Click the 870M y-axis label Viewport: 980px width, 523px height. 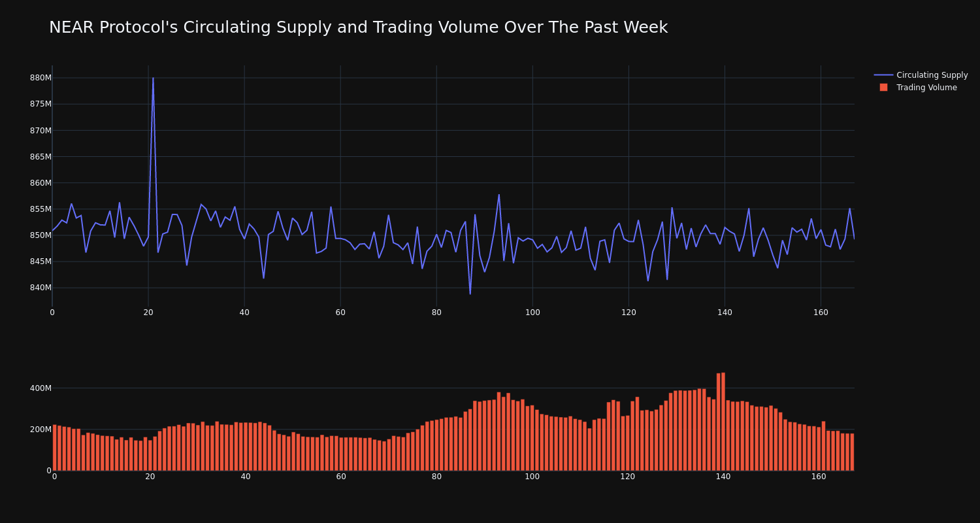click(x=41, y=130)
